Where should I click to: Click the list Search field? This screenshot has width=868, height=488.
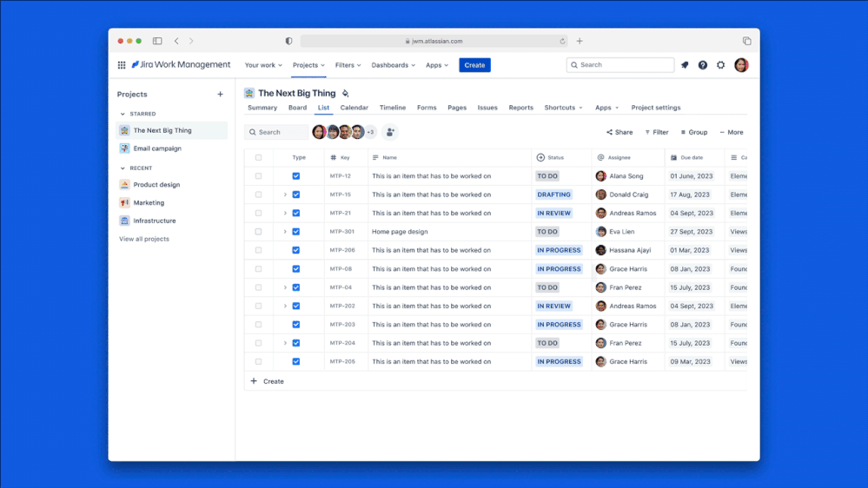click(276, 132)
